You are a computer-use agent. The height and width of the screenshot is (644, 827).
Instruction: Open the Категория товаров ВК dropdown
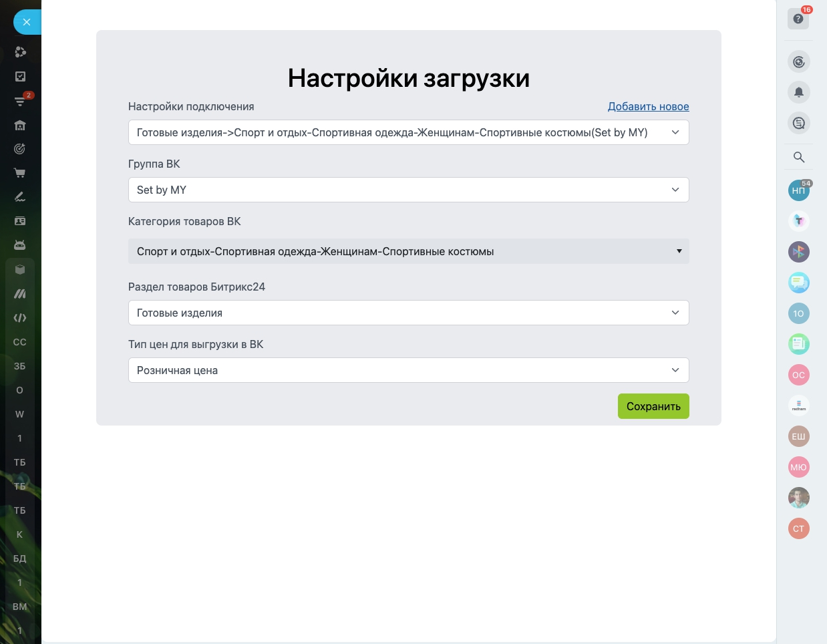pos(409,251)
